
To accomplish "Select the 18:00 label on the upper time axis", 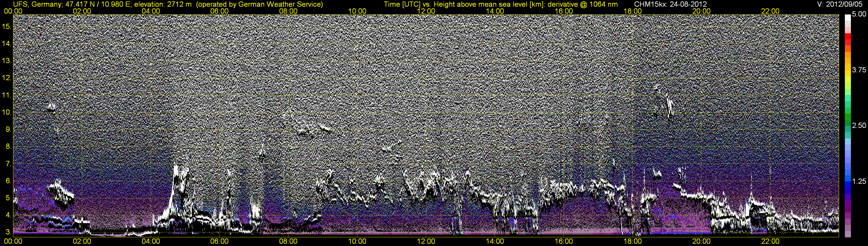I will pyautogui.click(x=632, y=11).
